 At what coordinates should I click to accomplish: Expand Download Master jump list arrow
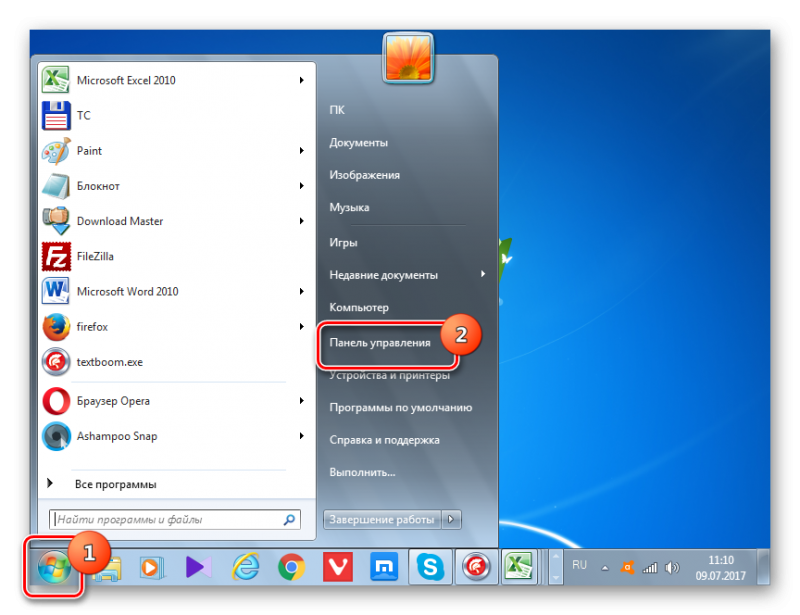(302, 221)
